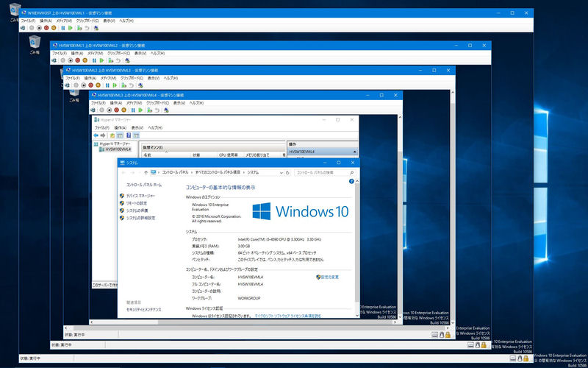588x368 pixels.
Task: Select Hyper-V マネージャー root in tree
Action: click(x=115, y=144)
